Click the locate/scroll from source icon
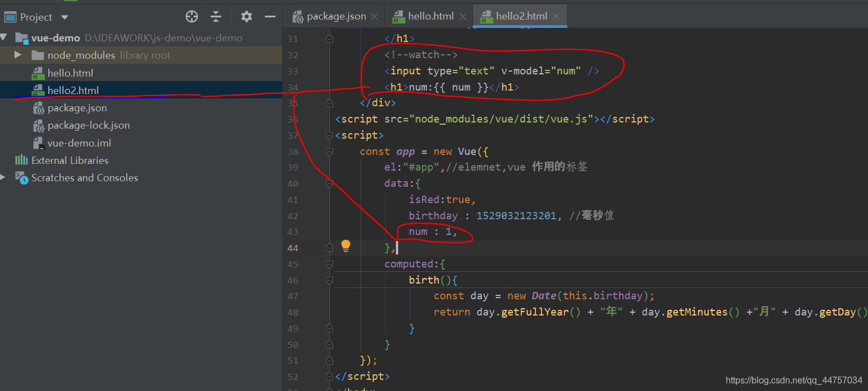868x391 pixels. coord(192,17)
